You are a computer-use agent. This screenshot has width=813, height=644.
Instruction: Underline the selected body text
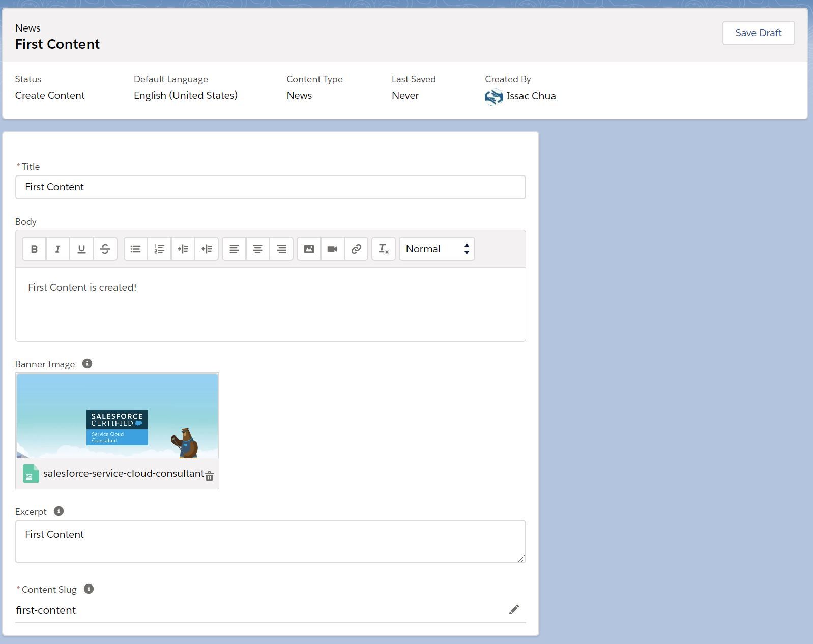click(81, 249)
